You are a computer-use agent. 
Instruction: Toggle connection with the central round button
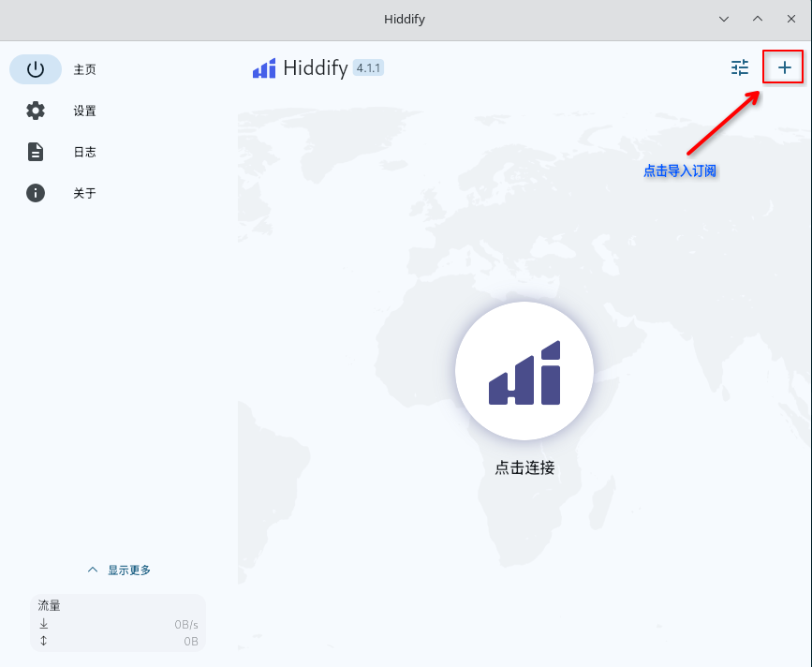[524, 371]
